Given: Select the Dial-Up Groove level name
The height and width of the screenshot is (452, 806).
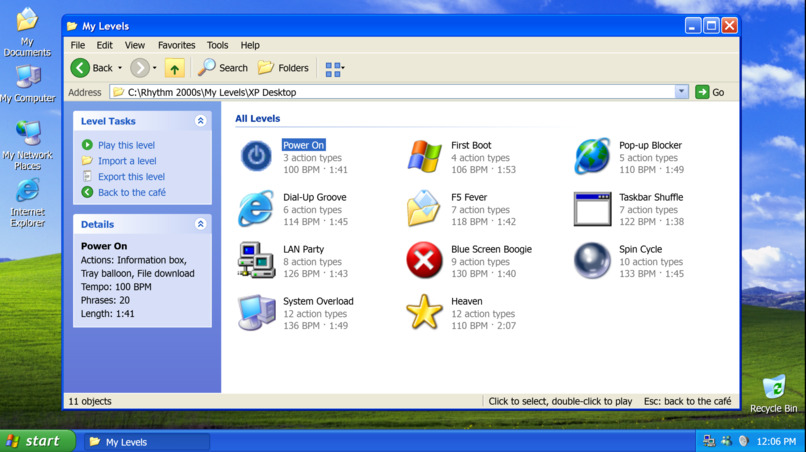Looking at the screenshot, I should click(x=315, y=197).
